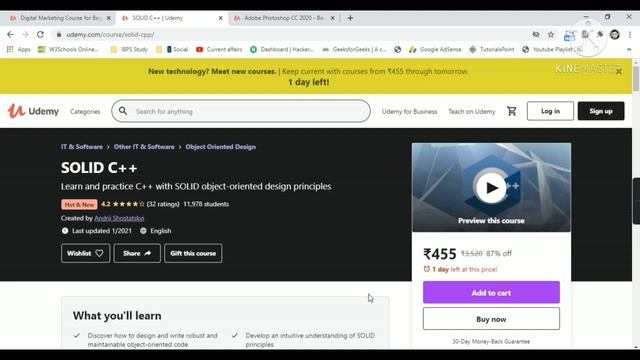This screenshot has width=640, height=360.
Task: Open the Apps grid in bookmarks bar
Action: [18, 49]
